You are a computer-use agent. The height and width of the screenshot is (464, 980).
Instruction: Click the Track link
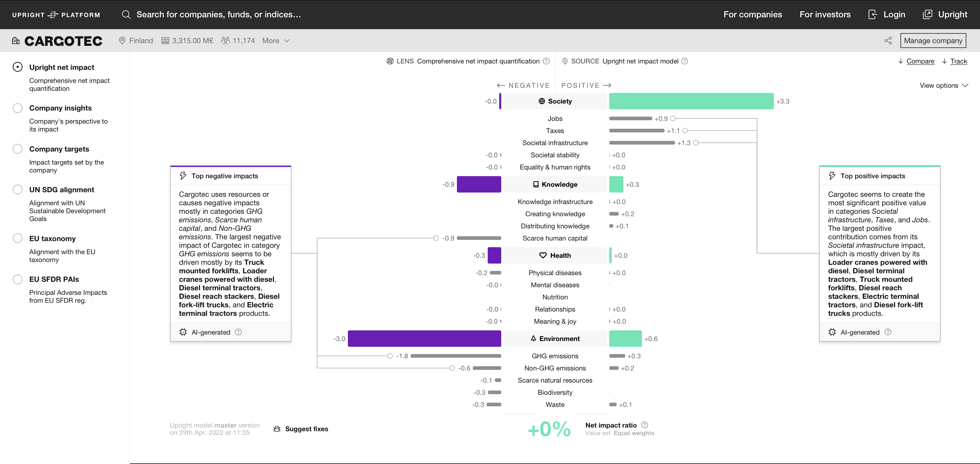(x=958, y=61)
